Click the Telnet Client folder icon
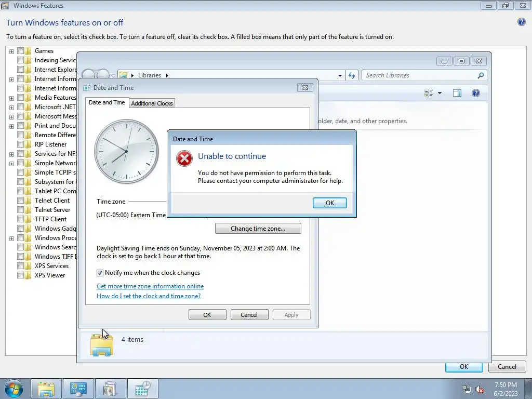The width and height of the screenshot is (532, 399). click(x=28, y=201)
